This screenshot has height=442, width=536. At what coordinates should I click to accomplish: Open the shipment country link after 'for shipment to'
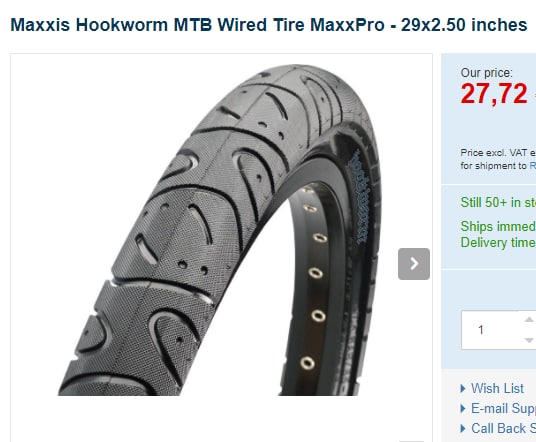(x=533, y=166)
